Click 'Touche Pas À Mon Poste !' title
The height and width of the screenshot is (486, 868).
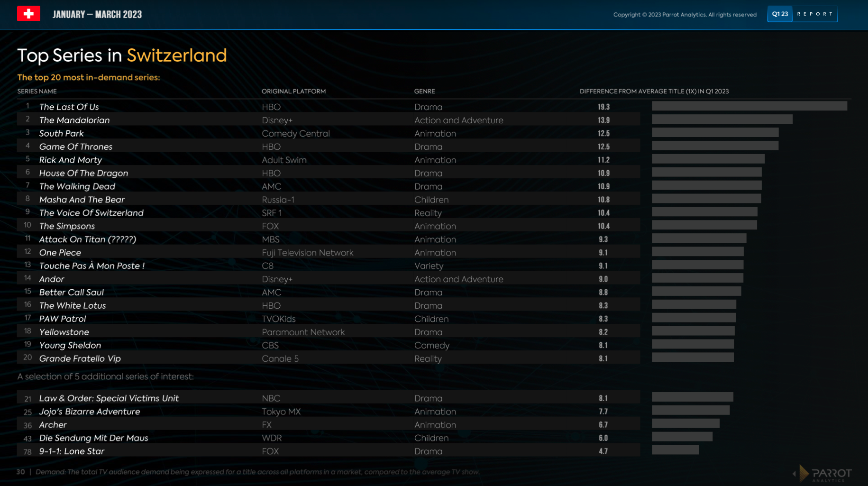[x=92, y=266]
